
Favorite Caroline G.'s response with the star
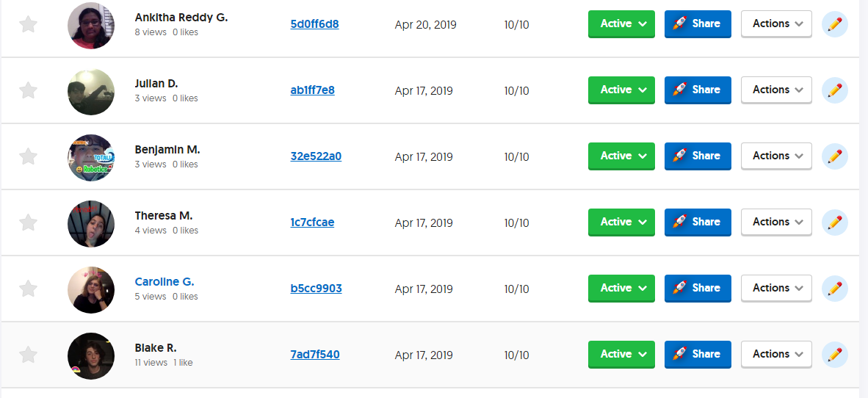coord(28,289)
